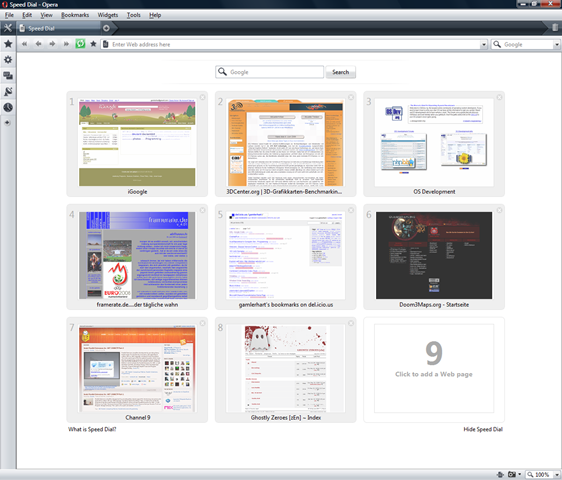Open the Bookmarks menu

(x=75, y=15)
